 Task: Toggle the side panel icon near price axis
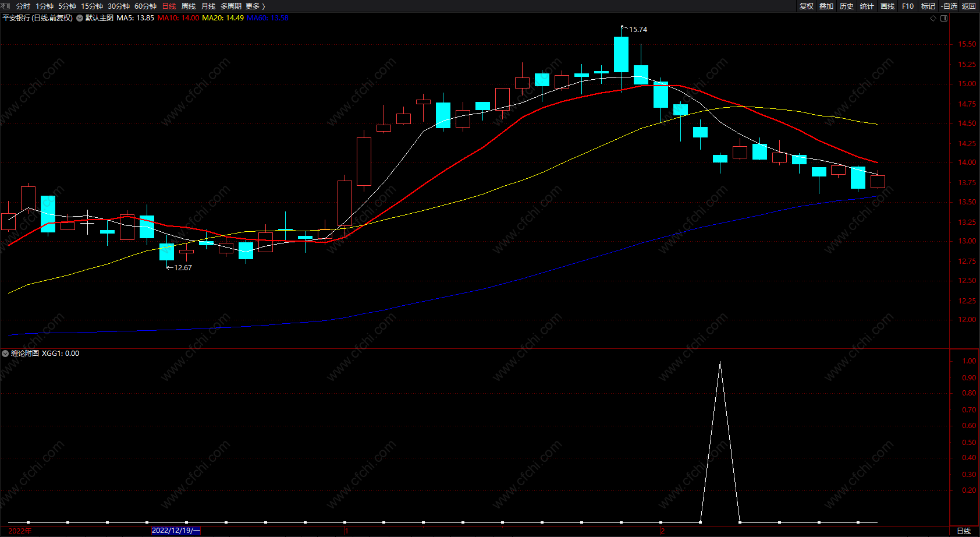944,18
